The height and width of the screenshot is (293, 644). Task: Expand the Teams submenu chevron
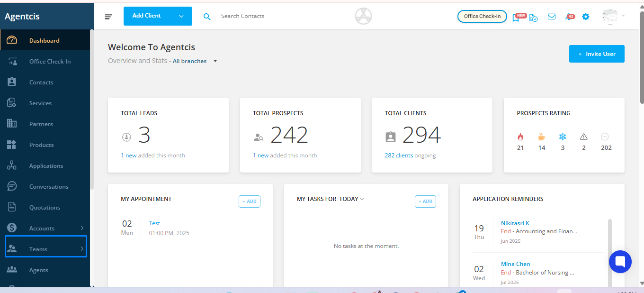(82, 249)
